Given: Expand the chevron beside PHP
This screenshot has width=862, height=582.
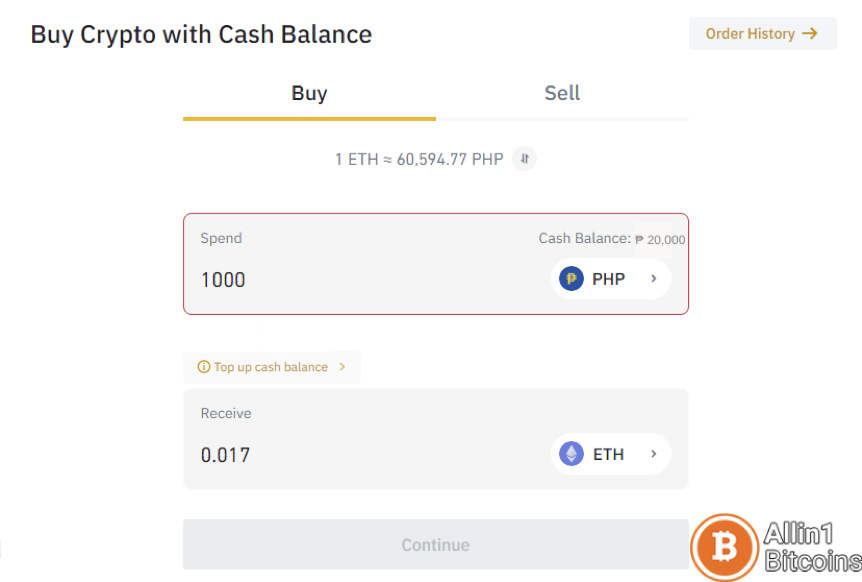Looking at the screenshot, I should point(654,279).
